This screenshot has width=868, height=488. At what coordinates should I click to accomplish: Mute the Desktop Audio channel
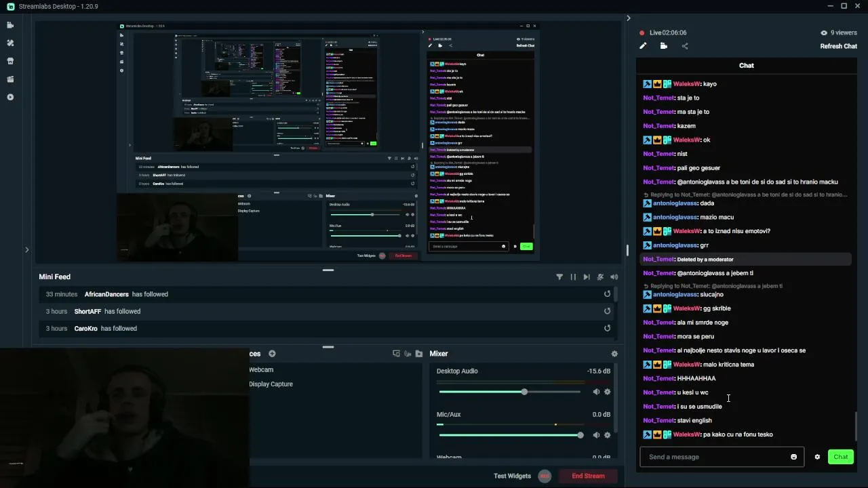[596, 392]
